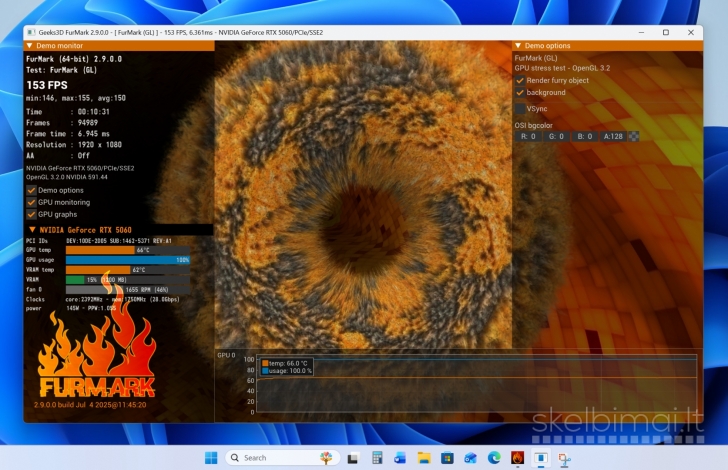Select the A:128 alpha value field

tap(613, 136)
